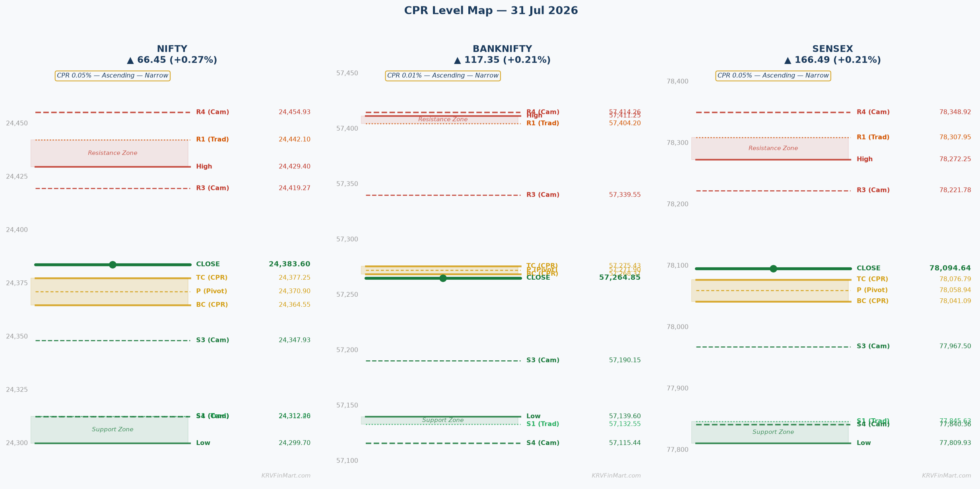
Task: Click the value 24,454.93
Action: [294, 112]
